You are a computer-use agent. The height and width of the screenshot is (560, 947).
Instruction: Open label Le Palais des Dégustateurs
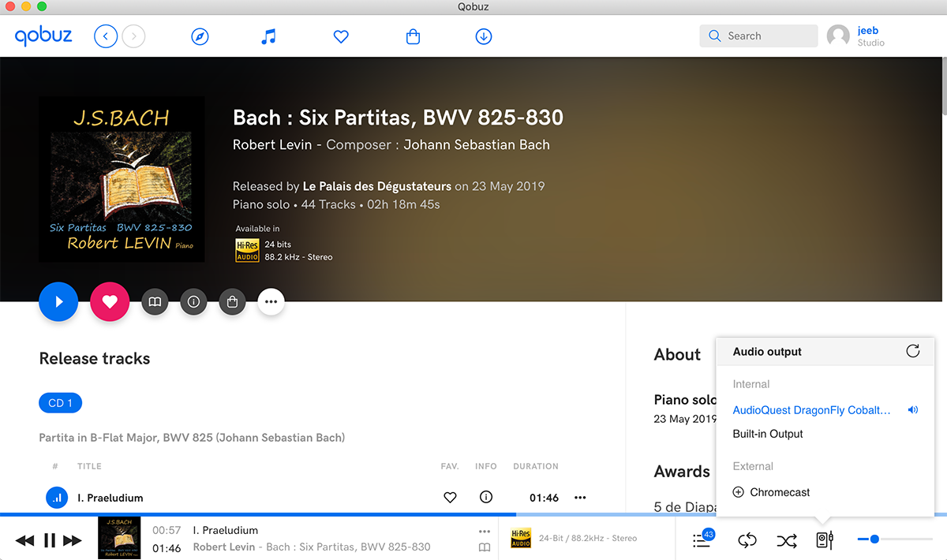point(377,186)
